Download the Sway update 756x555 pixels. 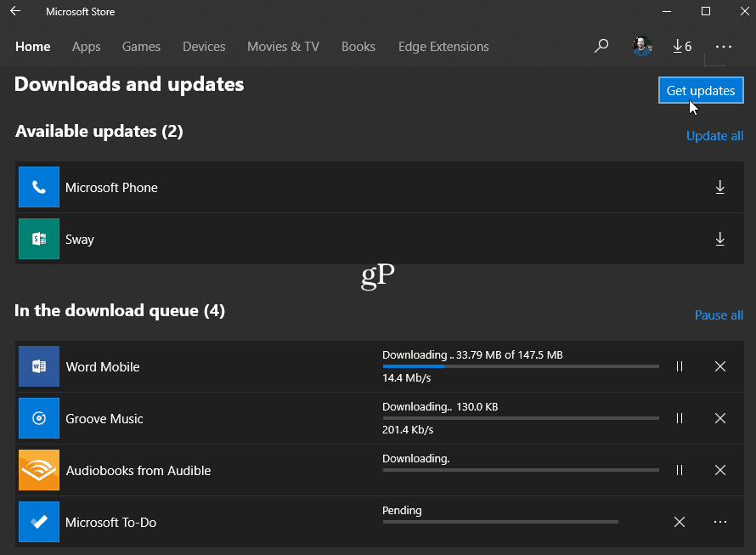(x=719, y=239)
